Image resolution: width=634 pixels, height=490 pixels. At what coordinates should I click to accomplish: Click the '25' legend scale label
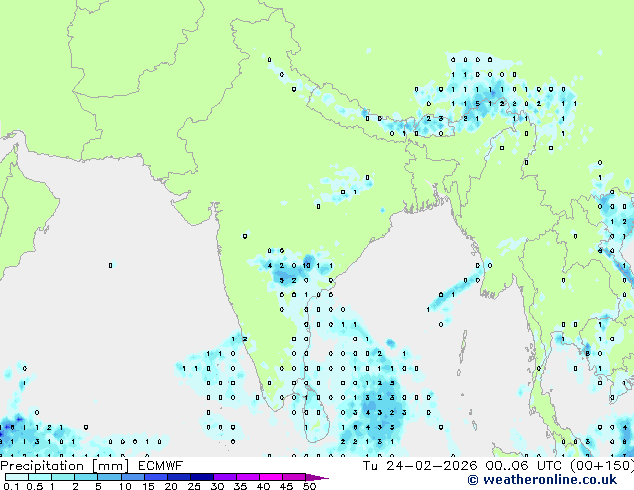point(194,486)
